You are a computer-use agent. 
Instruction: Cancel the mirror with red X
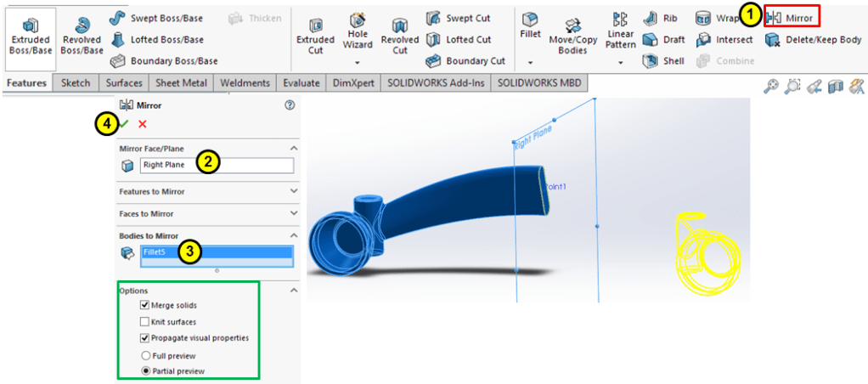[143, 124]
